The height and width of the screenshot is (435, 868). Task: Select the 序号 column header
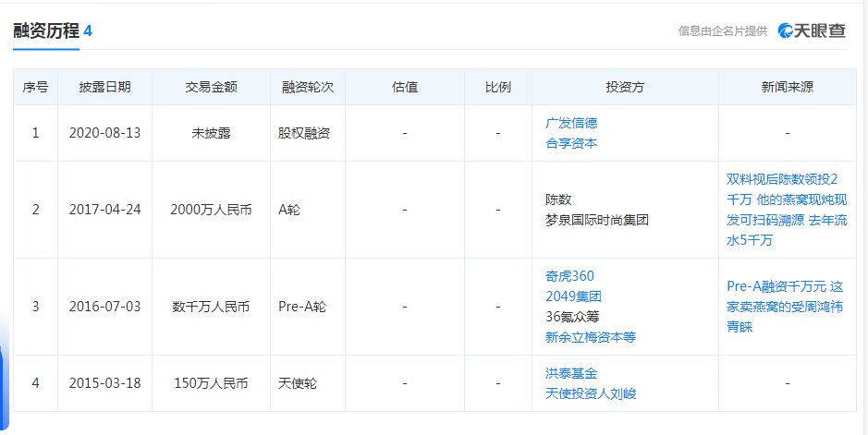point(35,87)
